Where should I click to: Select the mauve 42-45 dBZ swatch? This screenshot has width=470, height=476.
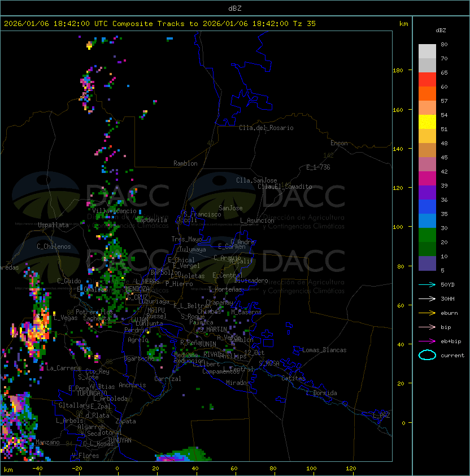pyautogui.click(x=427, y=165)
